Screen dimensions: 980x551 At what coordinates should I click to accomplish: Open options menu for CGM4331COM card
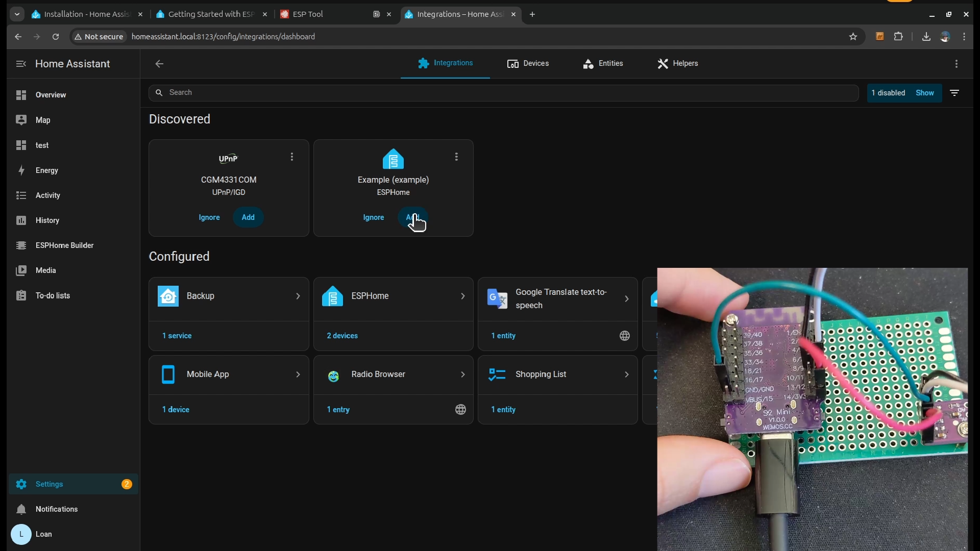[292, 157]
